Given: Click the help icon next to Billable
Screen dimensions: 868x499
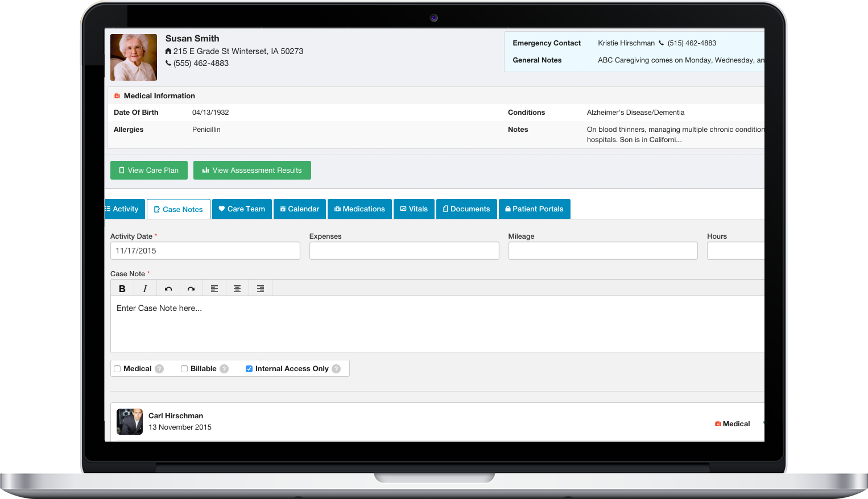Looking at the screenshot, I should pyautogui.click(x=224, y=369).
